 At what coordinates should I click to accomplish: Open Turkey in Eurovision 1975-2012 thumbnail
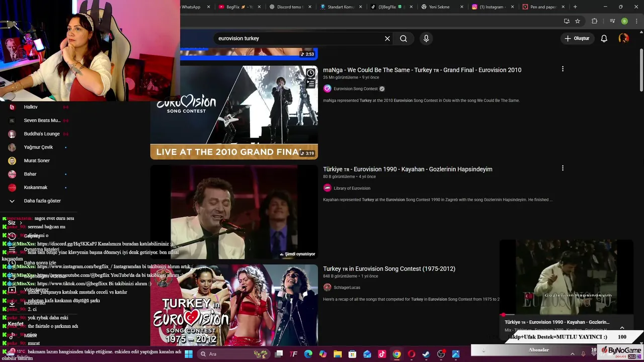234,305
